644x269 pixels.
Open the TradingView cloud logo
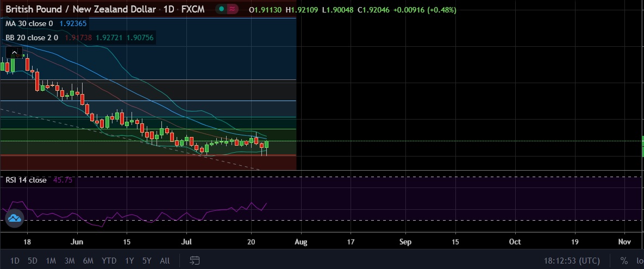tap(14, 218)
